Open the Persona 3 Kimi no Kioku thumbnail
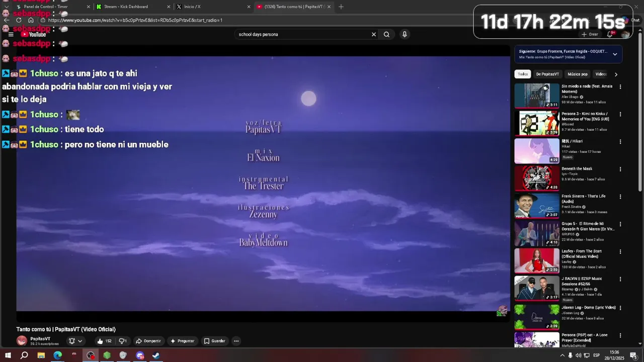This screenshot has height=362, width=644. point(537,123)
